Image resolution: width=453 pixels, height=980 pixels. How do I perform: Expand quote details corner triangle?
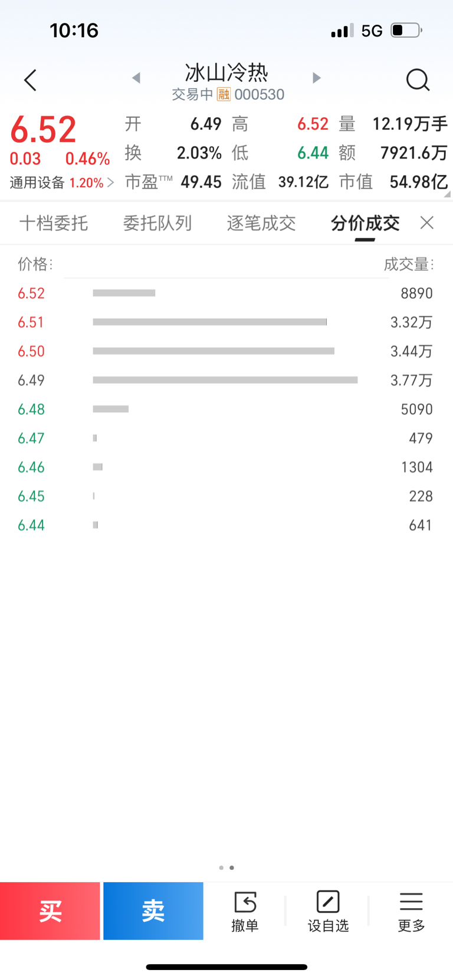pyautogui.click(x=447, y=194)
